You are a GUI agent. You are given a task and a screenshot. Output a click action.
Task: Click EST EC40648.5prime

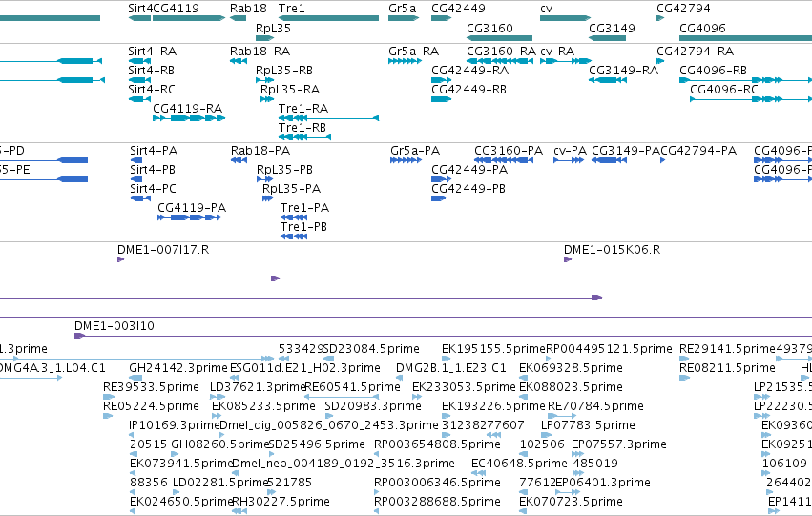pos(478,473)
